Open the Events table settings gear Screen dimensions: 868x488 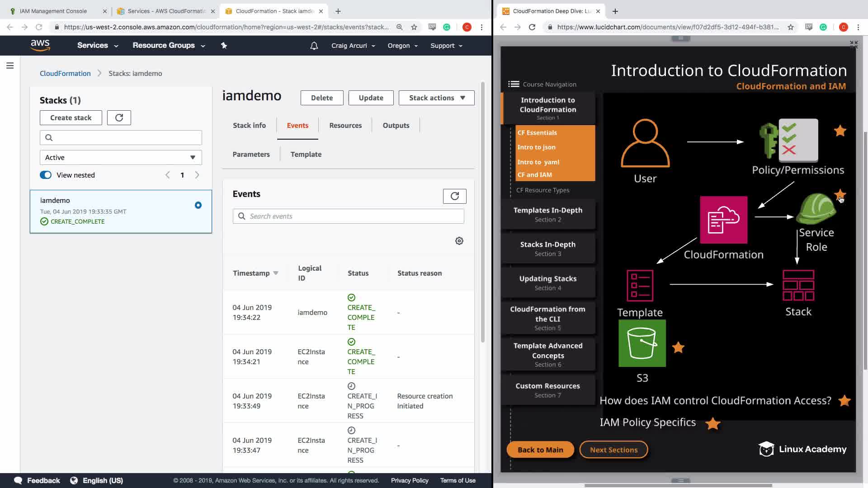pyautogui.click(x=459, y=241)
